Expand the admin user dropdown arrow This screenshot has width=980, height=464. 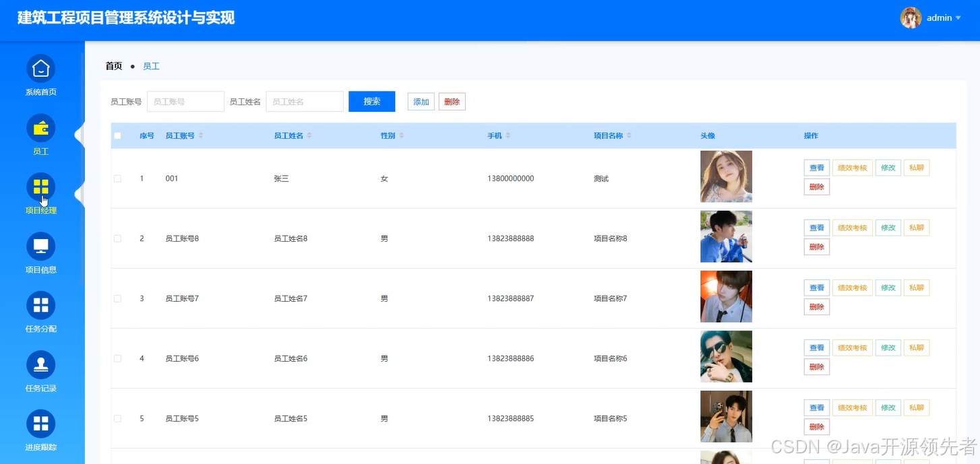pos(958,18)
